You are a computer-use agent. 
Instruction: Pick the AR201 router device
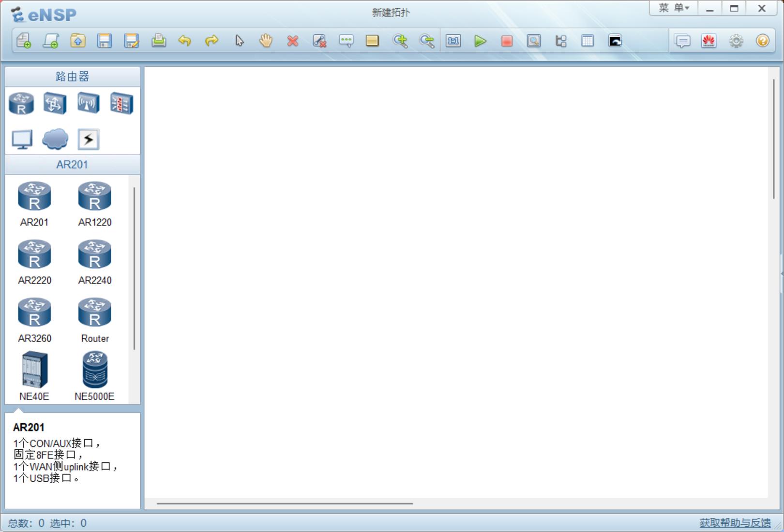[34, 204]
